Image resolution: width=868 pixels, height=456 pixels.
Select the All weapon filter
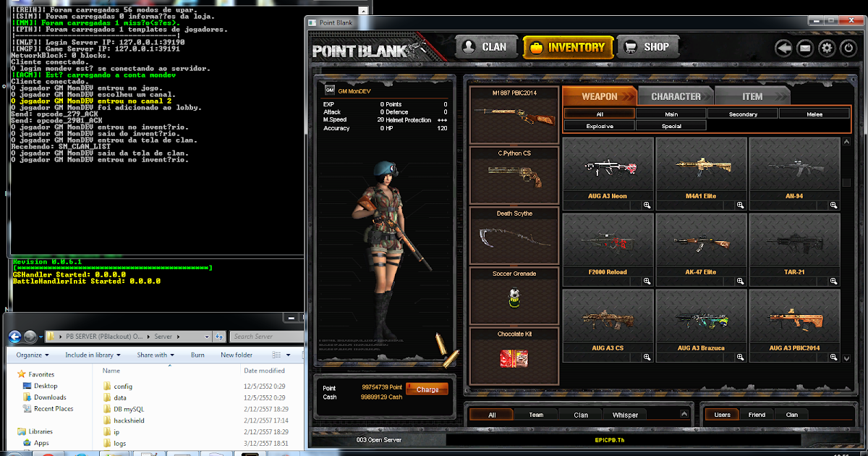coord(600,114)
